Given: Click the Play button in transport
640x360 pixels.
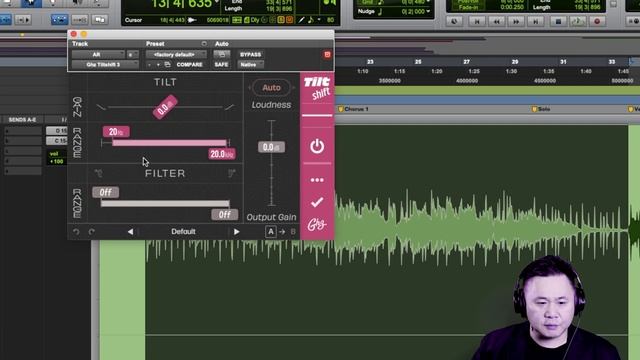Looking at the screenshot, I should (578, 21).
